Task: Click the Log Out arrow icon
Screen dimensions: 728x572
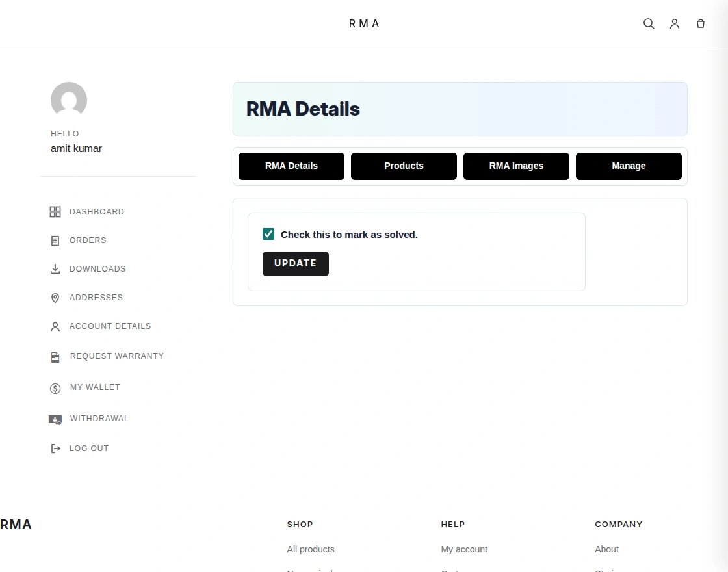Action: pos(56,448)
